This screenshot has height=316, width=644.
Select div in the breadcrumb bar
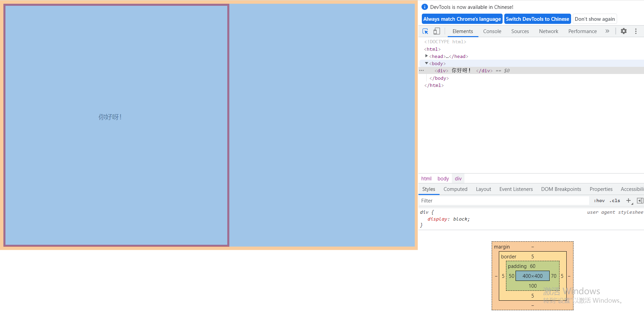(458, 179)
